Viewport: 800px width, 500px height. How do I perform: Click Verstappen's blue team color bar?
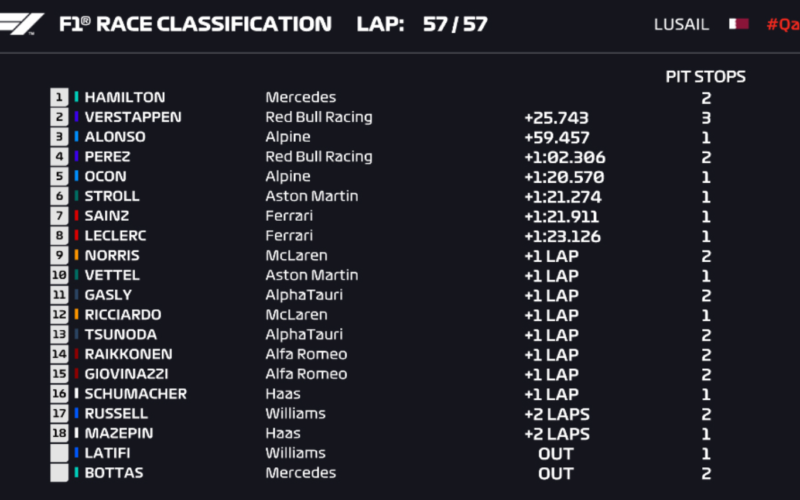point(77,117)
